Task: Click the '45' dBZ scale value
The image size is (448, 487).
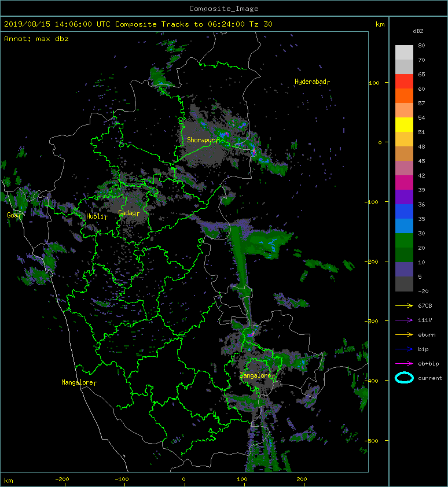Action: coord(421,161)
